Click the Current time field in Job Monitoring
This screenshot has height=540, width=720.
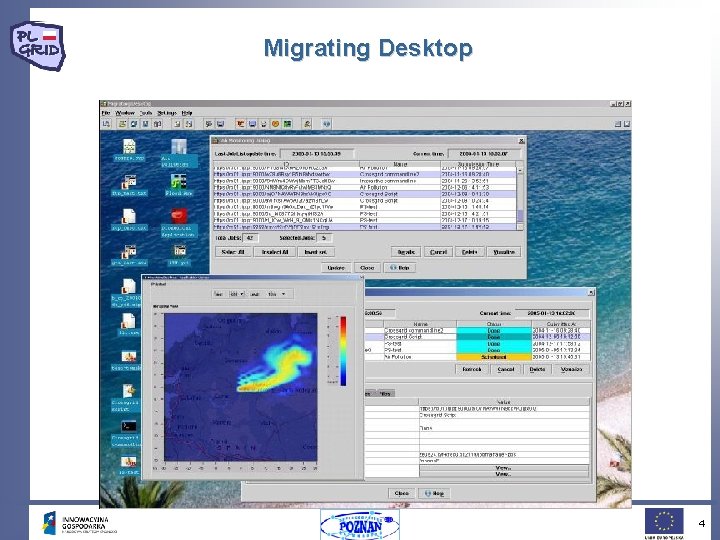click(x=485, y=154)
